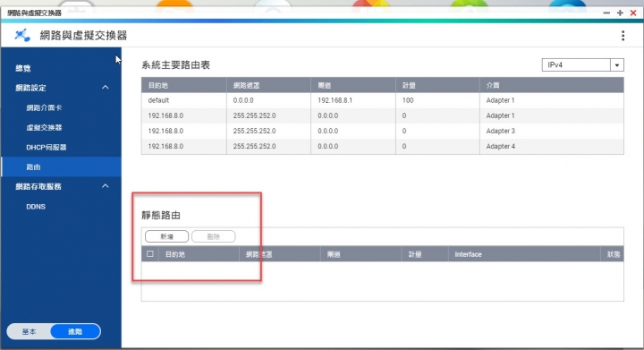Click the 靜態路由 section heading

pyautogui.click(x=161, y=215)
